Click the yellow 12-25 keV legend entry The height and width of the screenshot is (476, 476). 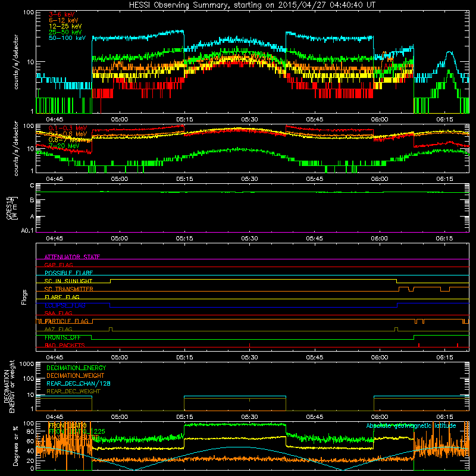[x=65, y=26]
